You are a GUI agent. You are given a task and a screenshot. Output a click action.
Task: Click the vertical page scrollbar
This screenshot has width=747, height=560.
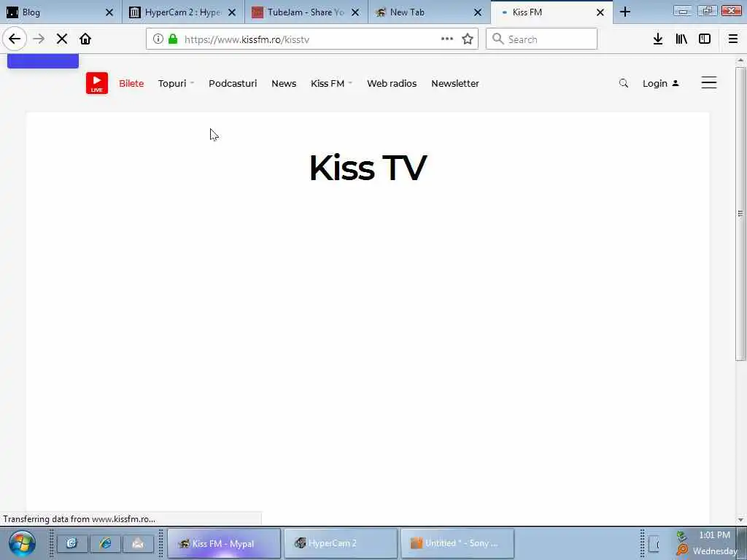(x=740, y=214)
